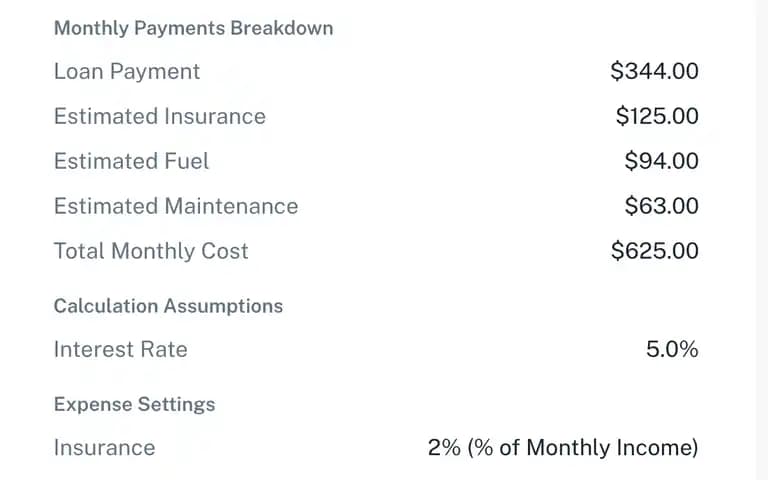Click the $625.00 total cost value
Viewport: 768px width, 480px height.
[x=654, y=251]
